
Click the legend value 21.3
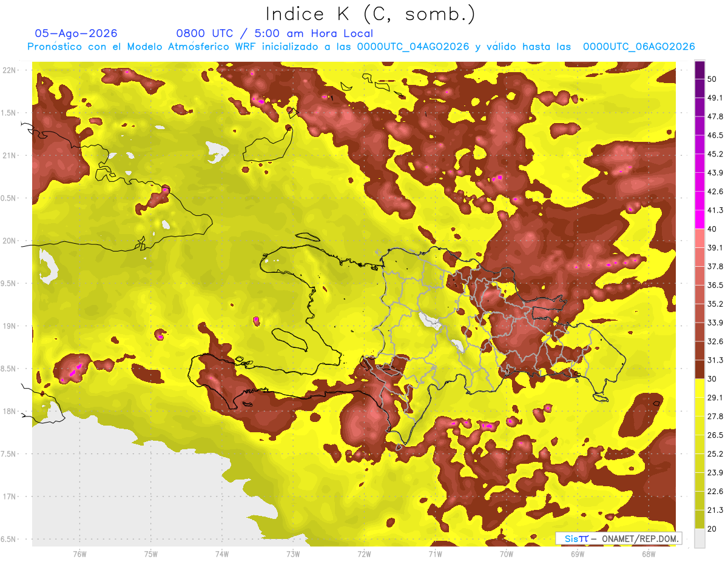(x=715, y=510)
